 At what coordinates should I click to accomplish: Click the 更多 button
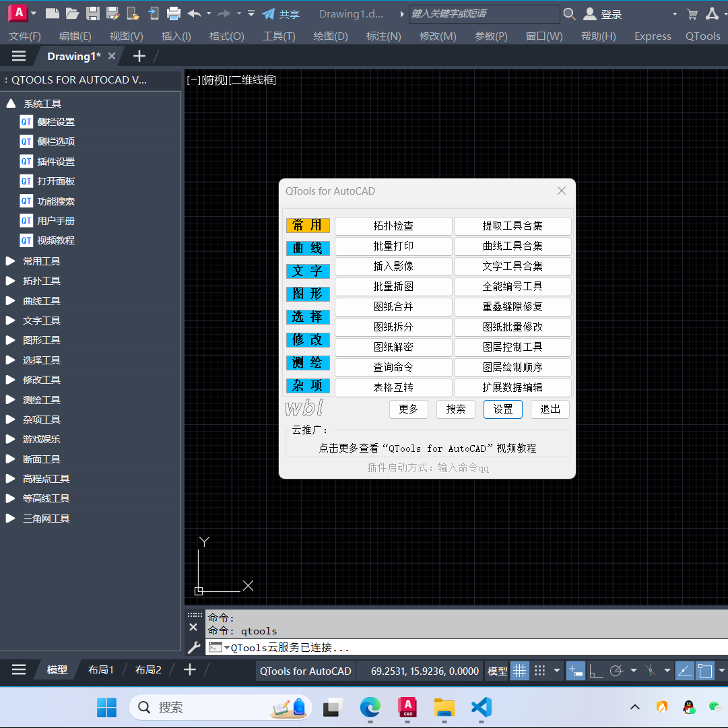(409, 409)
